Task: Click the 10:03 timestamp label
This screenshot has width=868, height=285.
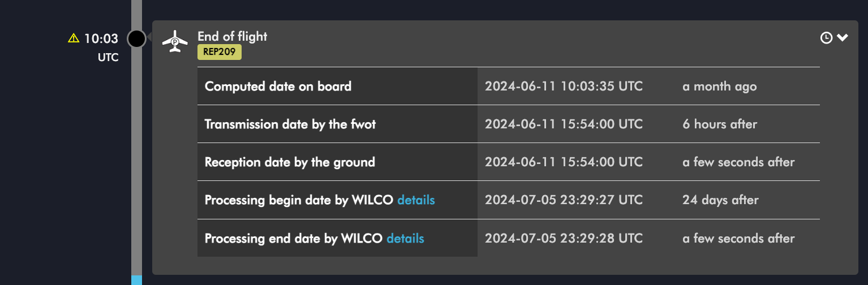Action: (x=101, y=38)
